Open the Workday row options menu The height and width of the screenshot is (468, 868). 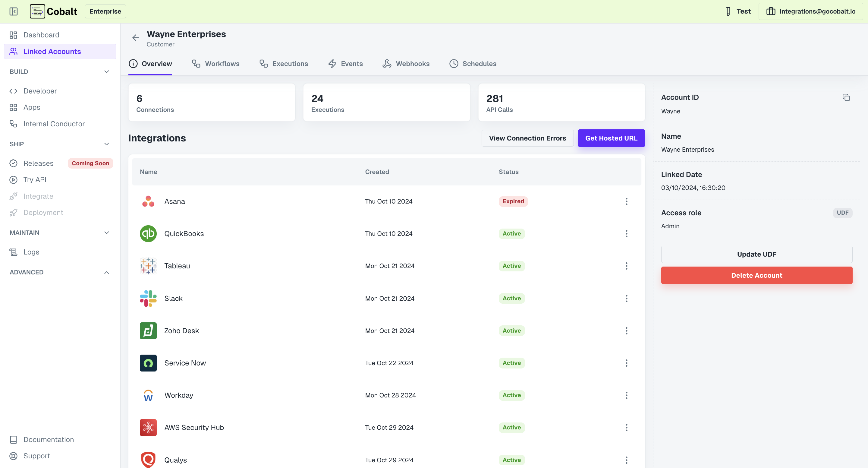[x=626, y=395]
